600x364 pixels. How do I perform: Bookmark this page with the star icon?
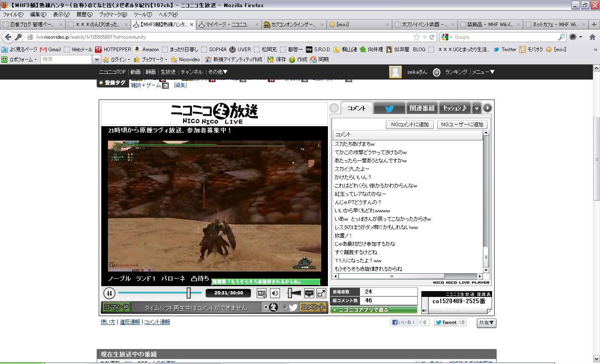click(417, 37)
